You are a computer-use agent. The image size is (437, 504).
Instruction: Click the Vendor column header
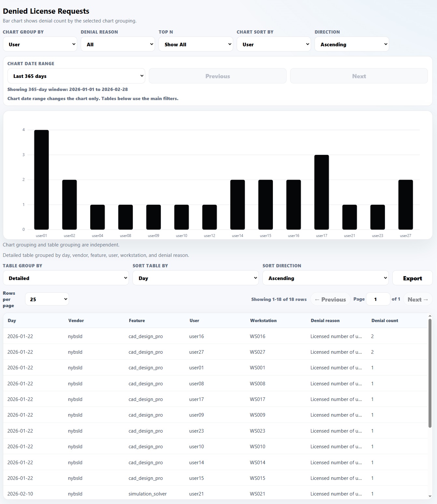point(76,320)
